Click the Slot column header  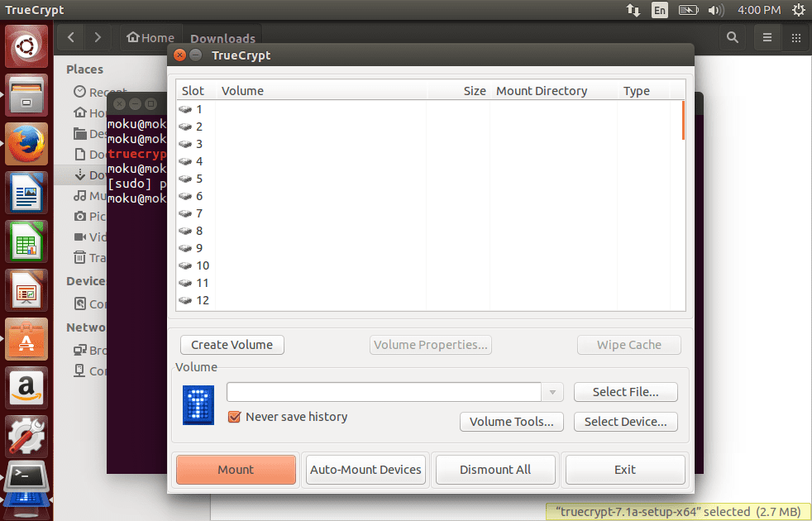(196, 91)
